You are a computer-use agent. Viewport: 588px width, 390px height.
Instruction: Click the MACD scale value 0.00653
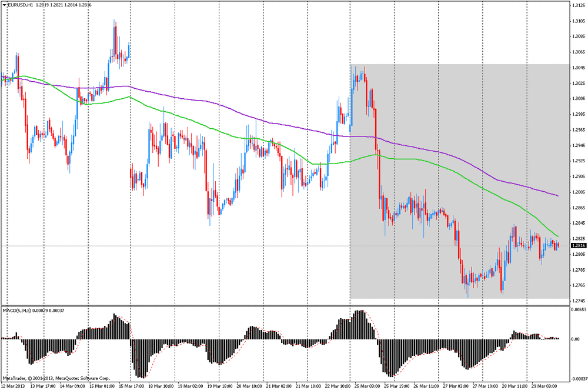[x=578, y=310]
